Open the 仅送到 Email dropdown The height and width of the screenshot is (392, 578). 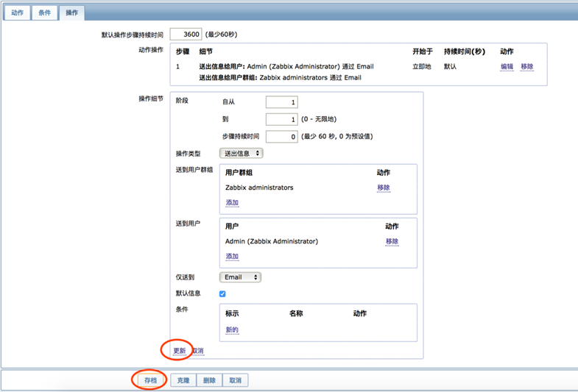click(240, 277)
